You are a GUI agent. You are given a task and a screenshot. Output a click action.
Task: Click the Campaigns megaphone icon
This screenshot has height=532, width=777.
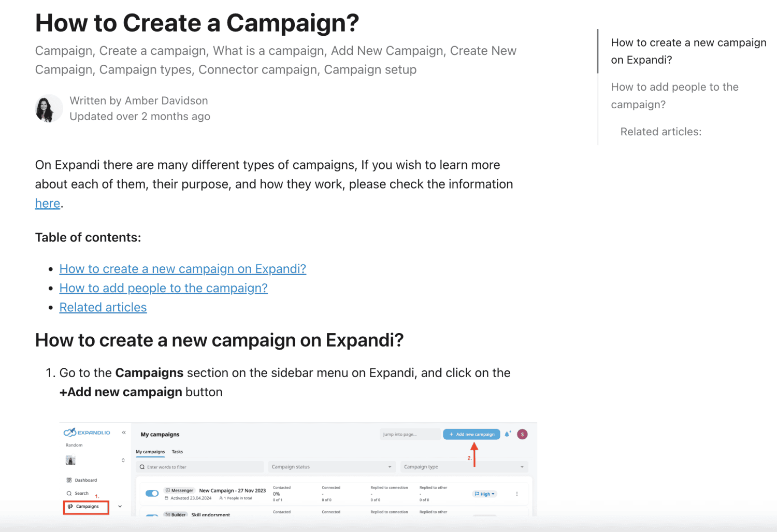pos(70,507)
